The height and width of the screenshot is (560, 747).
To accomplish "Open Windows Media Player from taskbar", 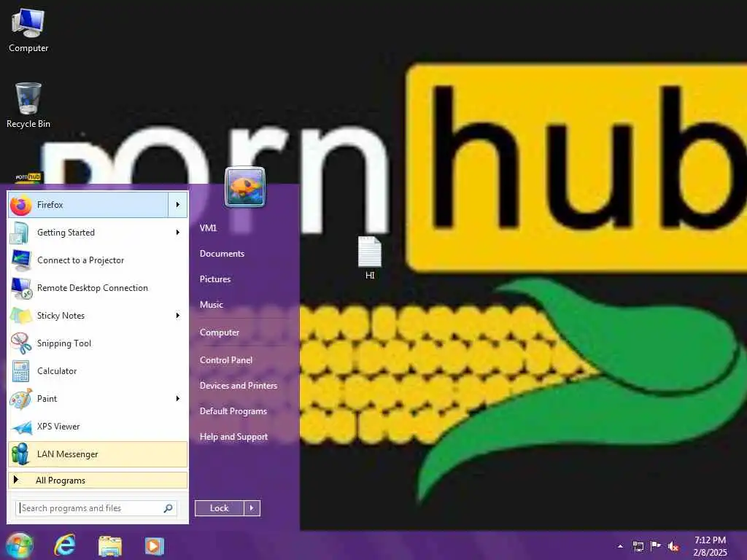I will coord(154,546).
